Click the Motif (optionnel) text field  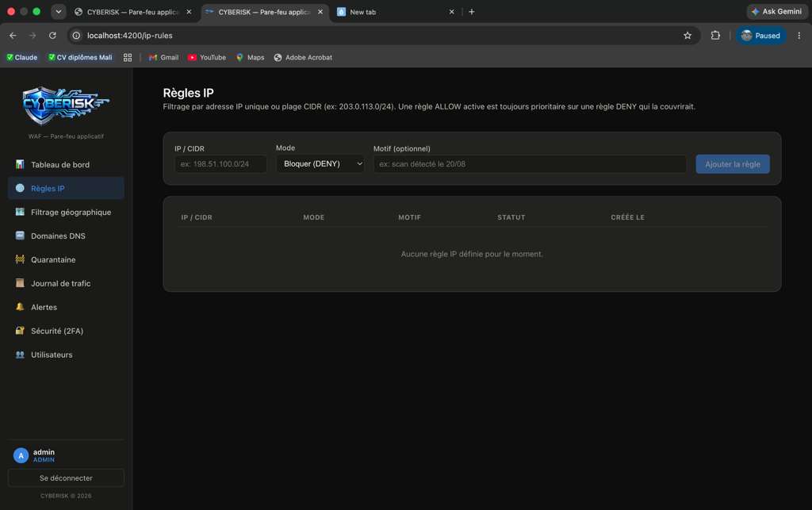point(530,164)
